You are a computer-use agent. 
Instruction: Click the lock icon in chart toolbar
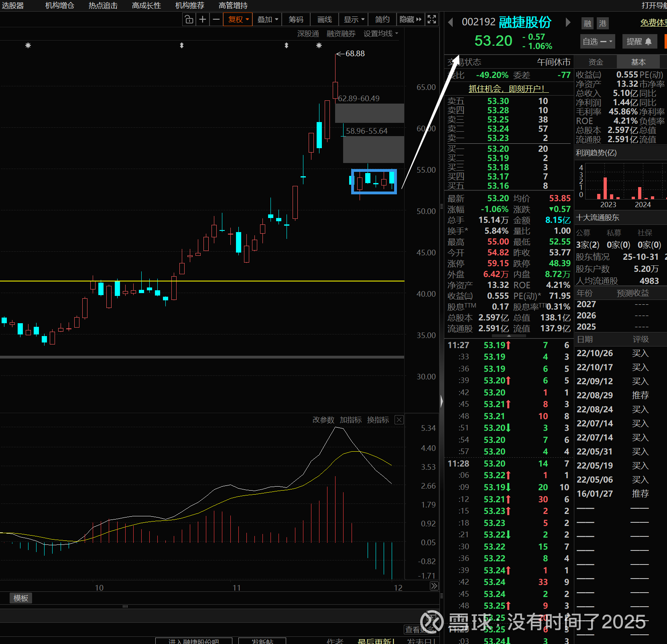189,19
